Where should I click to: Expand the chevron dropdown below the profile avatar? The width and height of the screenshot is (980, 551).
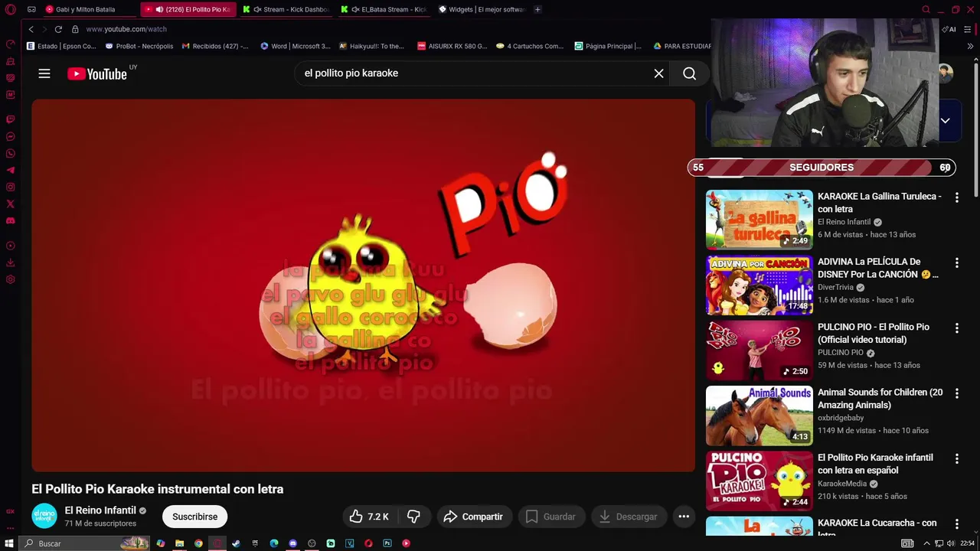click(946, 121)
